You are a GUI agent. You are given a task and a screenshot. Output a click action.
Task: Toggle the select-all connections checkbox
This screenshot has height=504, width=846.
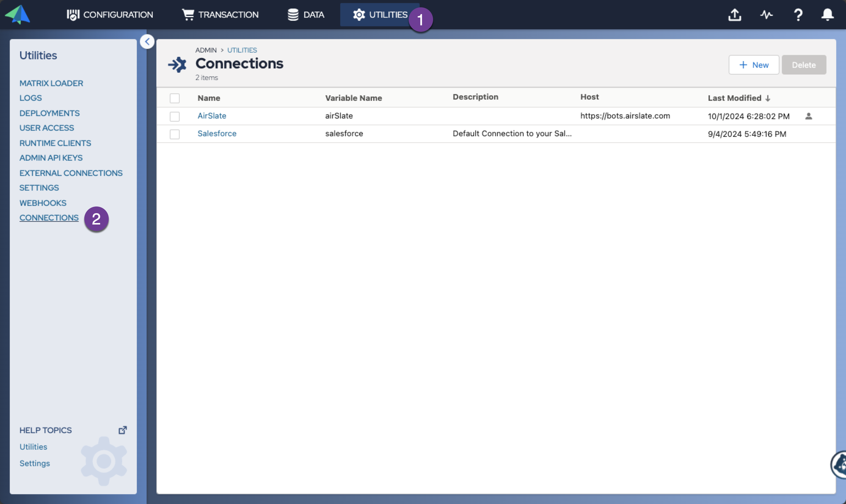[174, 98]
